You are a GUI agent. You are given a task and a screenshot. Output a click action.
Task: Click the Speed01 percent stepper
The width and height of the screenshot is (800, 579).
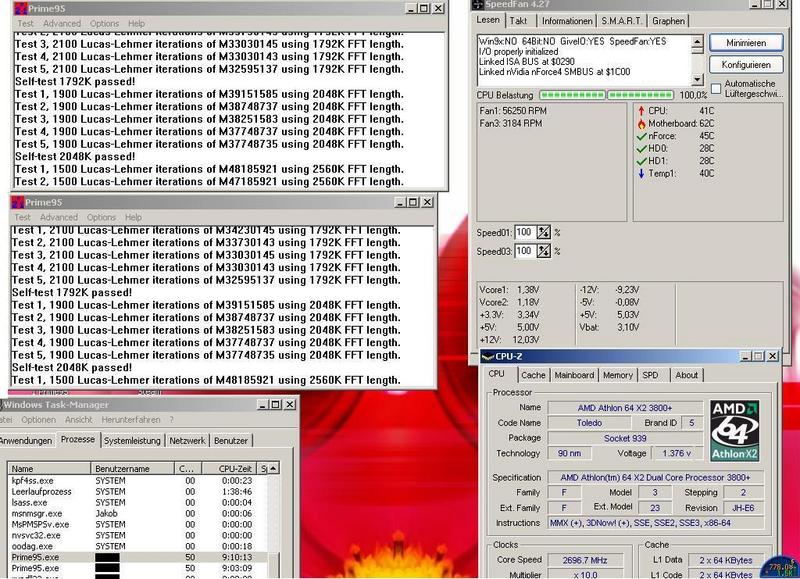tap(544, 233)
